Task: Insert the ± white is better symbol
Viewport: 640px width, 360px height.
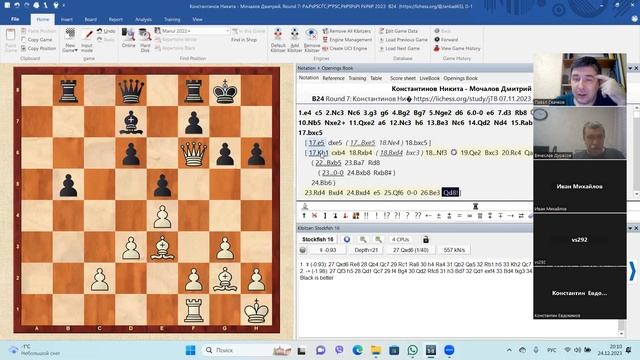Action: 438,216
